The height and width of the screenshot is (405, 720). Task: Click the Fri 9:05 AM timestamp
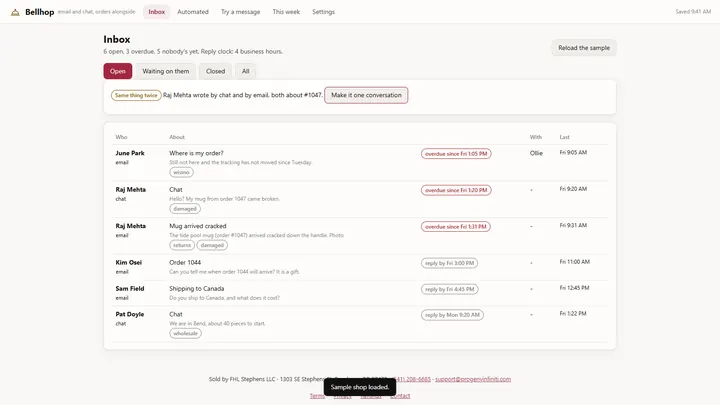(573, 152)
